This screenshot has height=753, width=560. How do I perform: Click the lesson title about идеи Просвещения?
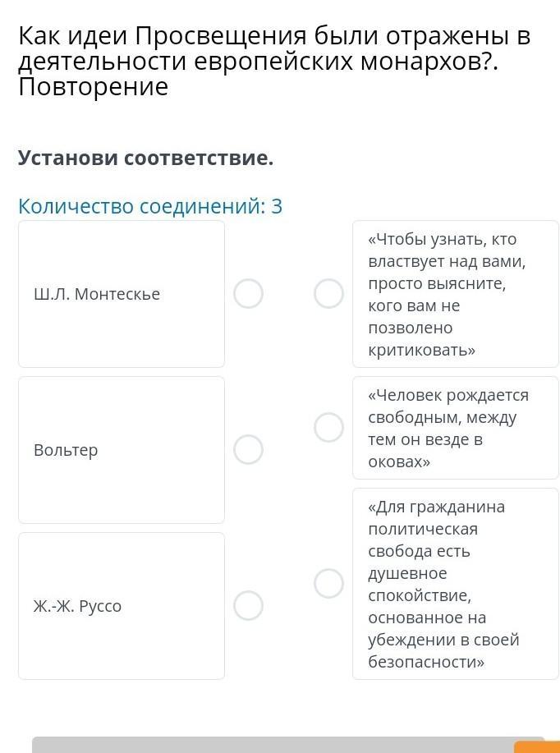[274, 62]
